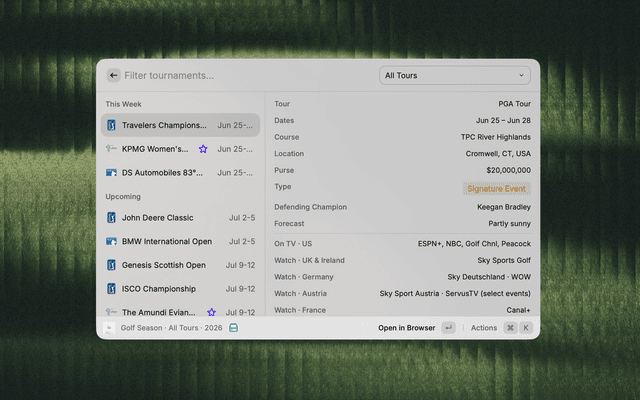
Task: Click the Command key icon in footer
Action: (x=510, y=328)
